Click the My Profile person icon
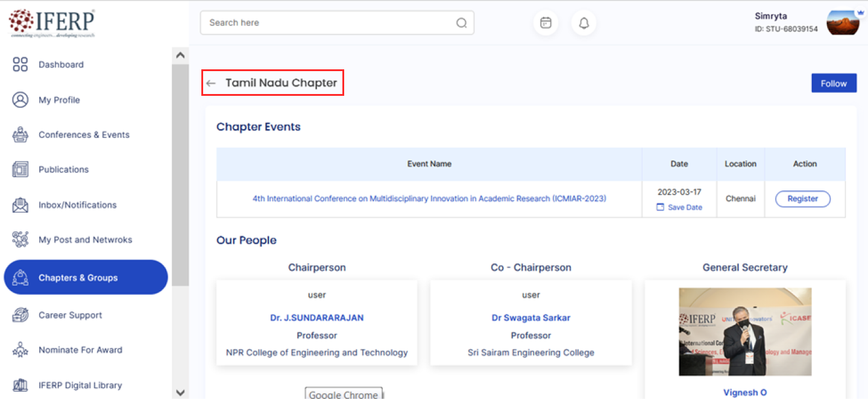The height and width of the screenshot is (399, 868). [x=20, y=100]
